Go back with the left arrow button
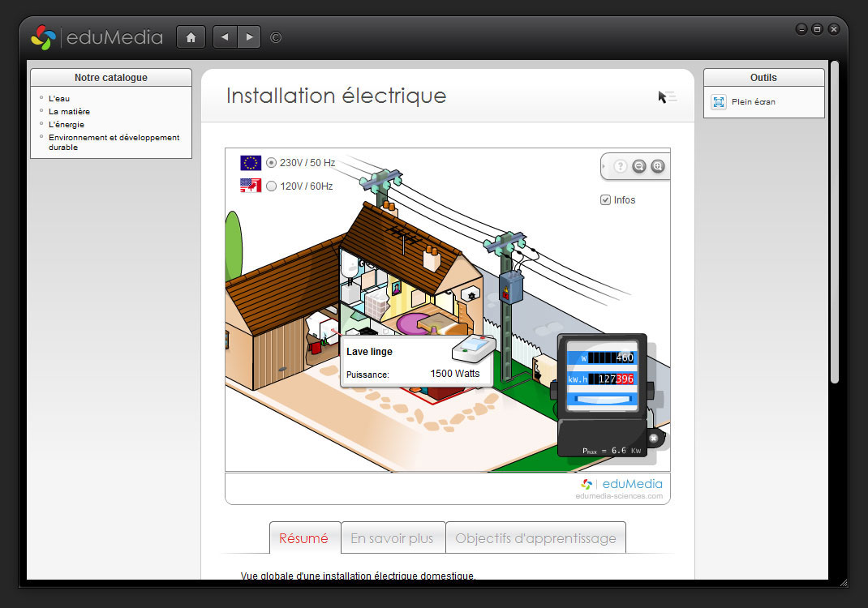868x608 pixels. (x=225, y=37)
